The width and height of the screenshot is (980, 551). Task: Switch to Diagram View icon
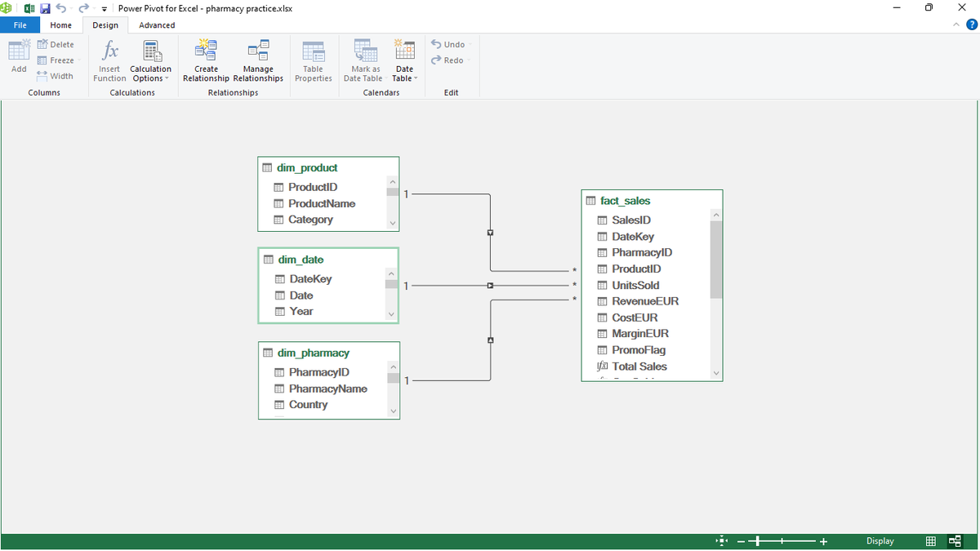tap(955, 541)
